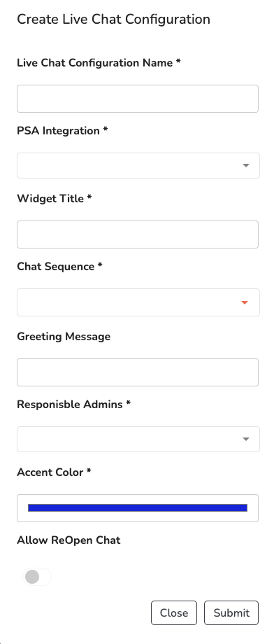Image resolution: width=274 pixels, height=644 pixels.
Task: Click the "PSA Integration *" label text
Action: [x=62, y=131]
